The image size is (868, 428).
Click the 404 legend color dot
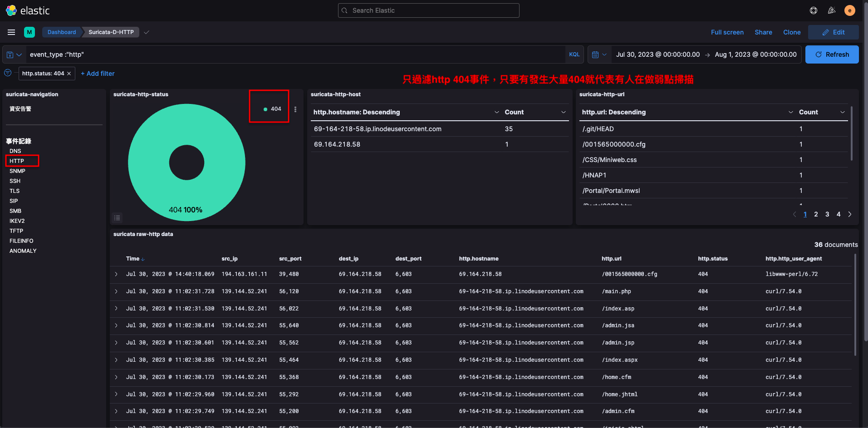265,109
